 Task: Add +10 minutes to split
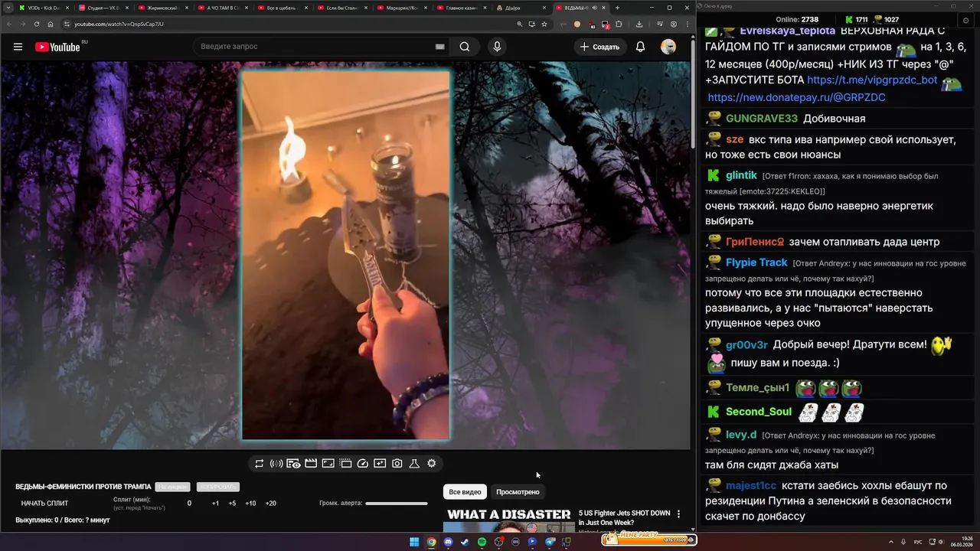tap(250, 504)
